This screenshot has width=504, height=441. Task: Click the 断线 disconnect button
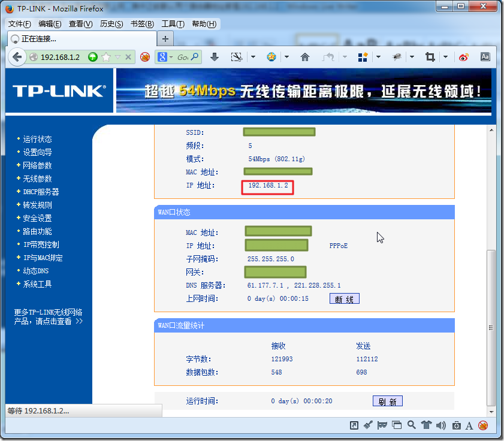click(x=344, y=298)
